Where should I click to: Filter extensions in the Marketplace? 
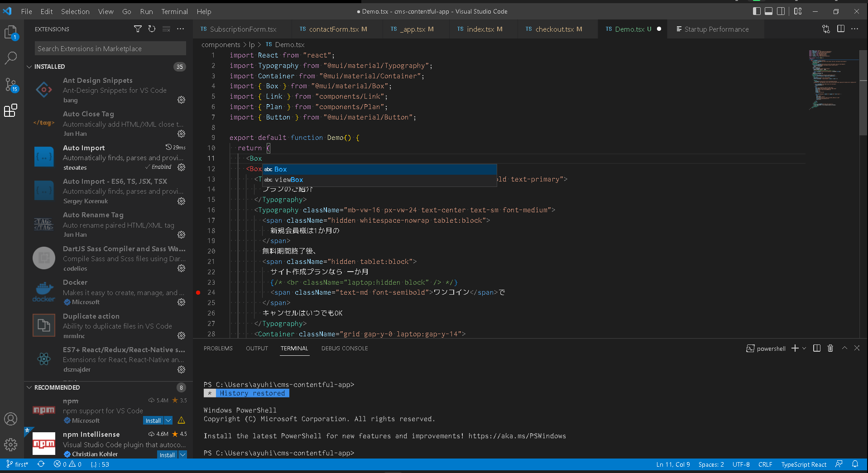coord(138,29)
